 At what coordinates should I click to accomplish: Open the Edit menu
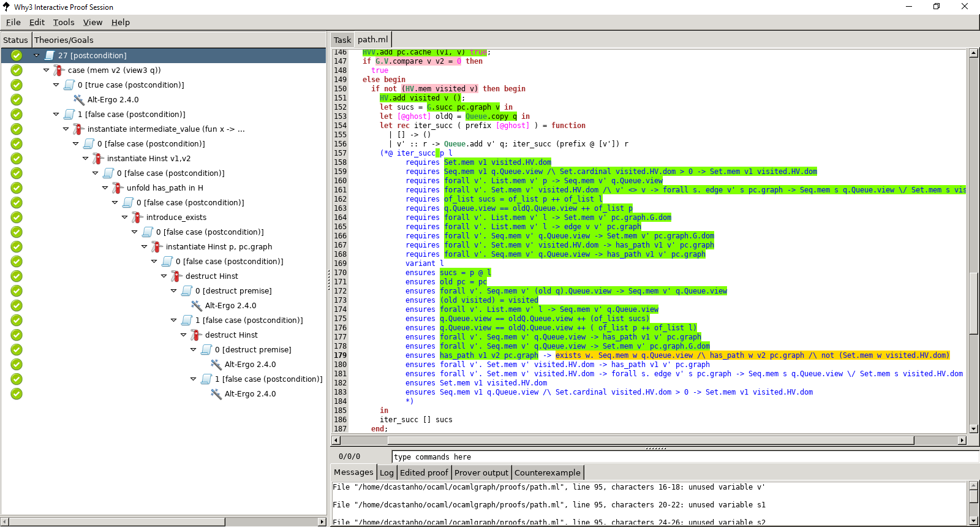(x=37, y=22)
